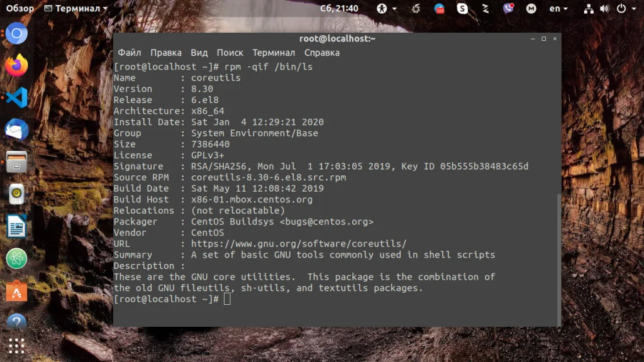This screenshot has height=362, width=644.
Task: Open the Files manager in the dock
Action: point(16,162)
